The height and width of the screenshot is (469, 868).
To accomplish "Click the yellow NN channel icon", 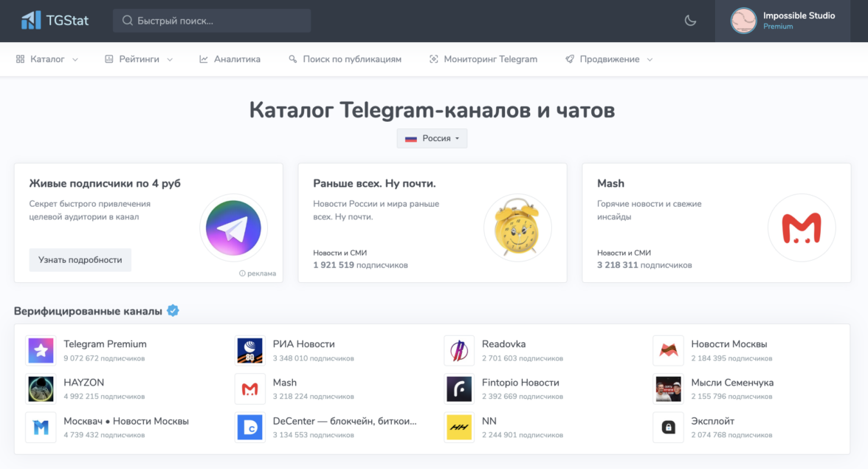I will pos(459,428).
